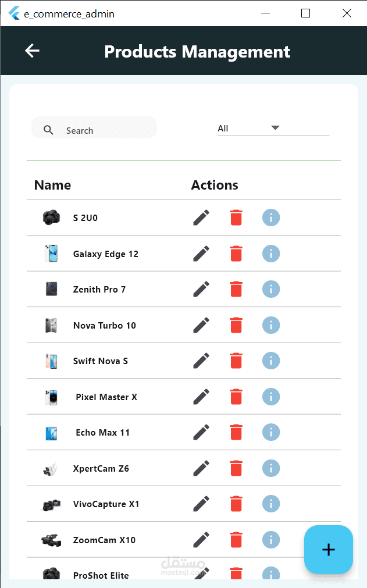This screenshot has width=367, height=588.
Task: Show info for Echo Max 11
Action: (x=271, y=432)
